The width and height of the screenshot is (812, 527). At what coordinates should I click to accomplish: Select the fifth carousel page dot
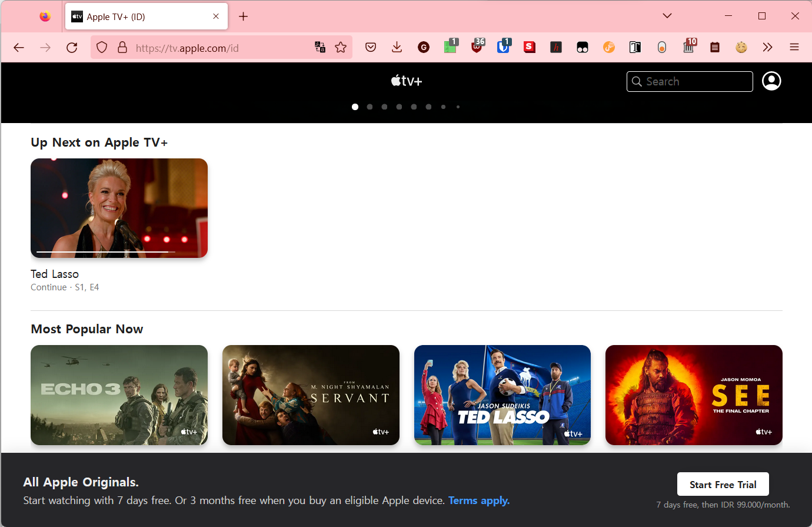(414, 107)
